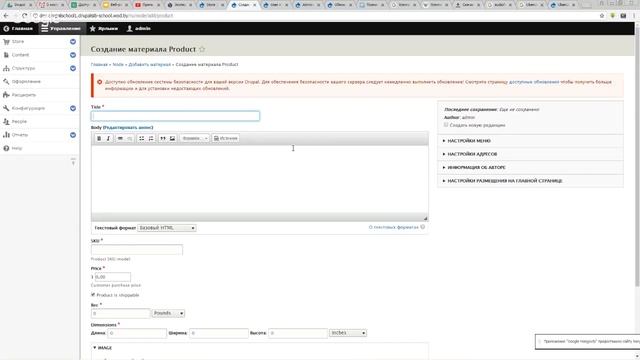Click the Структура hierarchy icon in sidebar
Image resolution: width=640 pixels, height=360 pixels.
(6, 68)
